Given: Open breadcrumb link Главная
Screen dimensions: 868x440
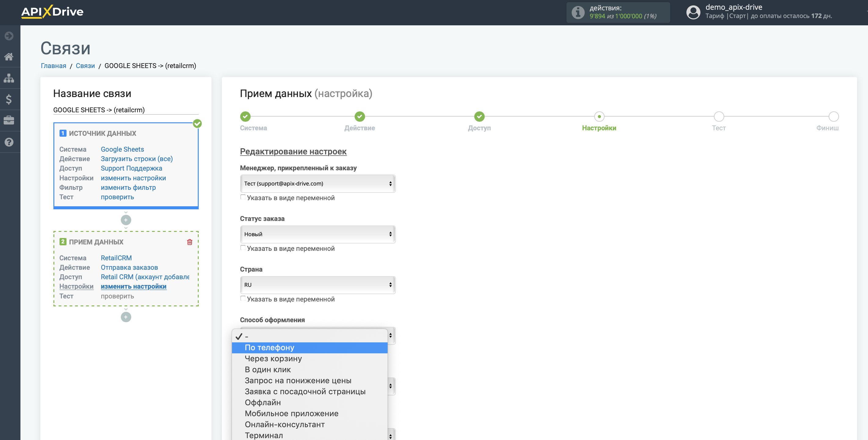Looking at the screenshot, I should coord(54,66).
